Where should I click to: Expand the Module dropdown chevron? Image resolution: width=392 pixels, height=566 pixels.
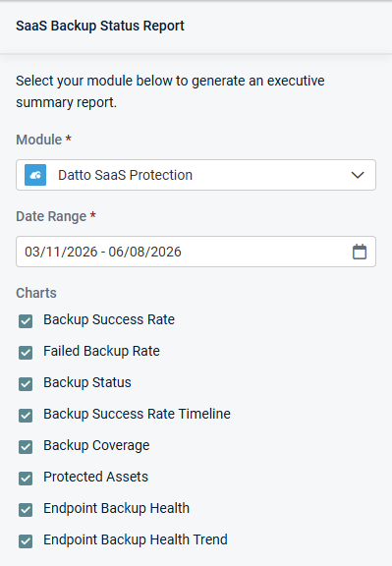[358, 175]
